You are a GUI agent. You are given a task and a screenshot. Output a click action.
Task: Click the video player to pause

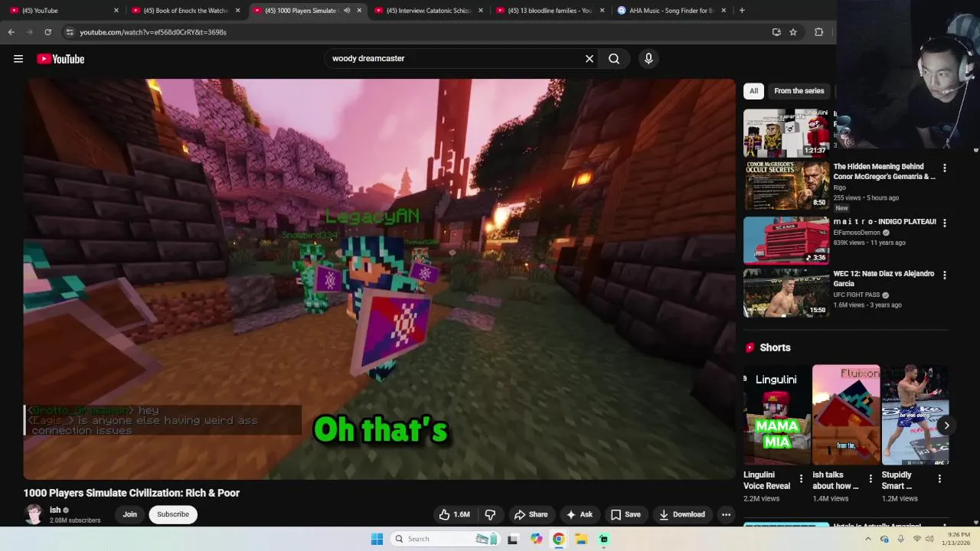[379, 279]
